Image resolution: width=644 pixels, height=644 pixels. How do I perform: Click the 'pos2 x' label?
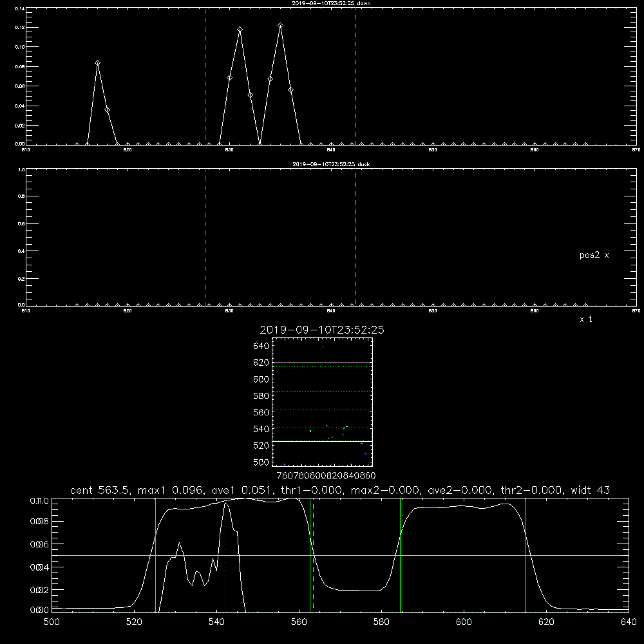pos(594,255)
